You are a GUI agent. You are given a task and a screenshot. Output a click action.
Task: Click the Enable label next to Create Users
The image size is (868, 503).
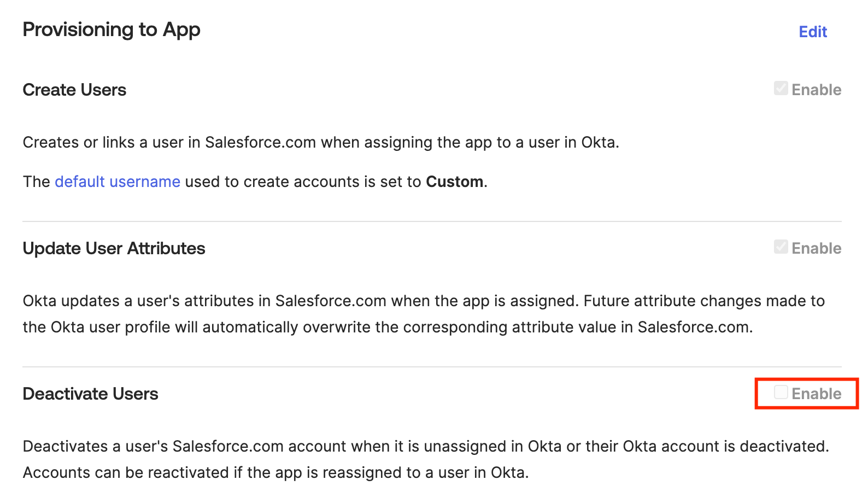tap(816, 89)
